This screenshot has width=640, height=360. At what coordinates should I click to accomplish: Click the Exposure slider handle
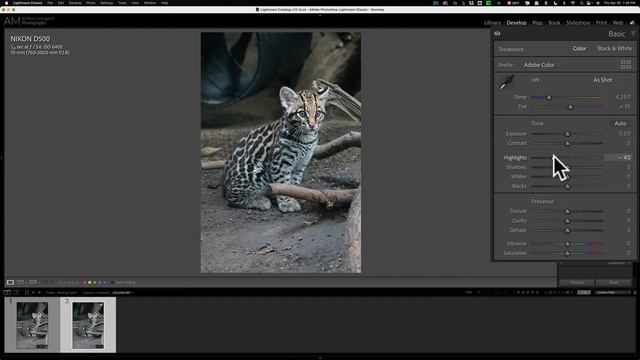tap(567, 134)
